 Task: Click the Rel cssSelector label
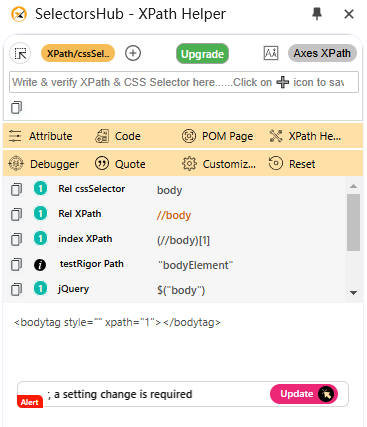(x=92, y=189)
